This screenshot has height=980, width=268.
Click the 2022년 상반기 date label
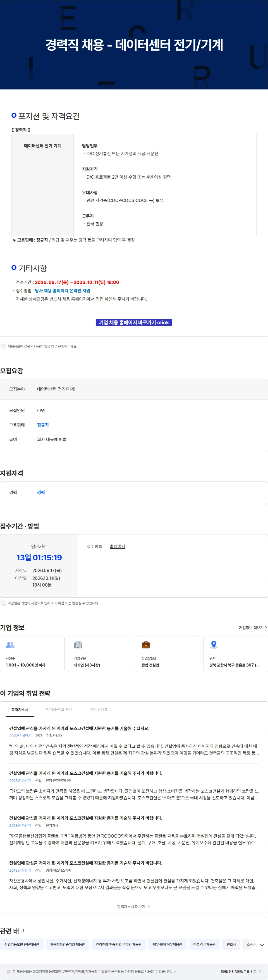(20, 736)
